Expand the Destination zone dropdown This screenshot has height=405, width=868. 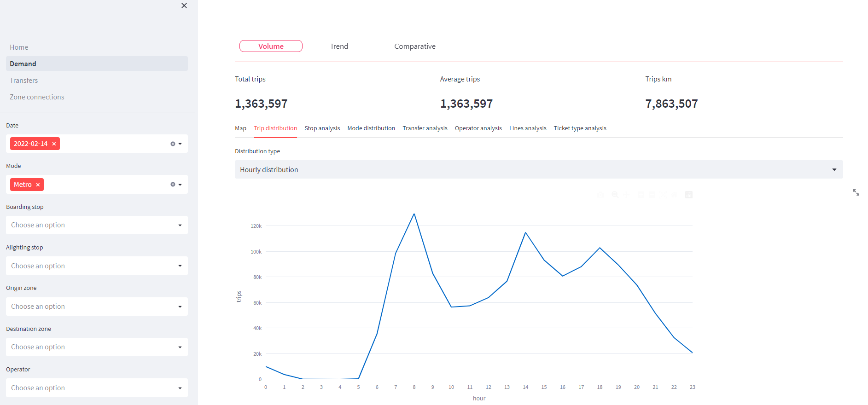tap(97, 347)
